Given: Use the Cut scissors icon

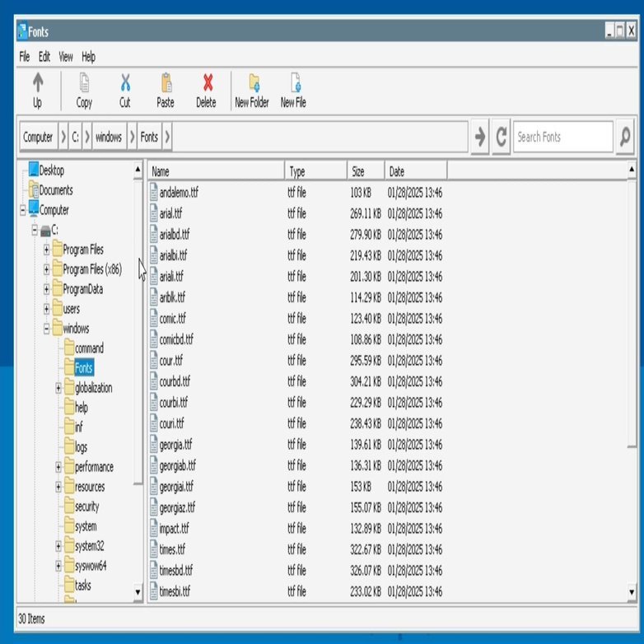Looking at the screenshot, I should pos(125,82).
